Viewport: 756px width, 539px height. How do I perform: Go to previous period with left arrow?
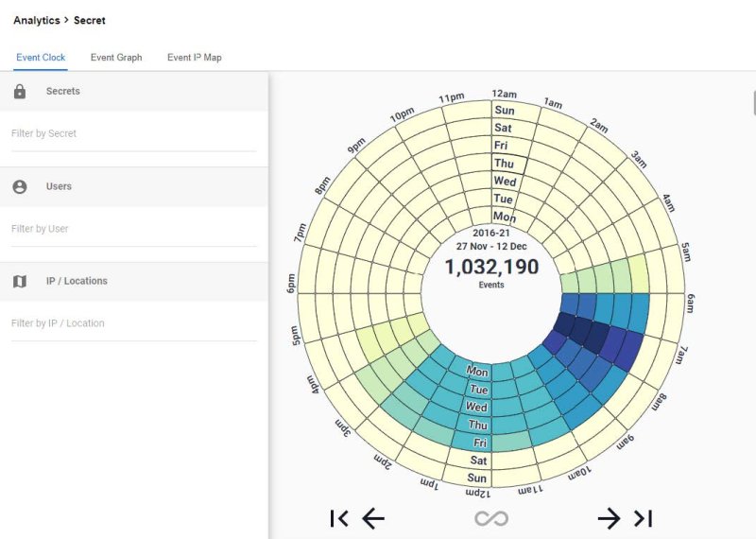coord(373,518)
